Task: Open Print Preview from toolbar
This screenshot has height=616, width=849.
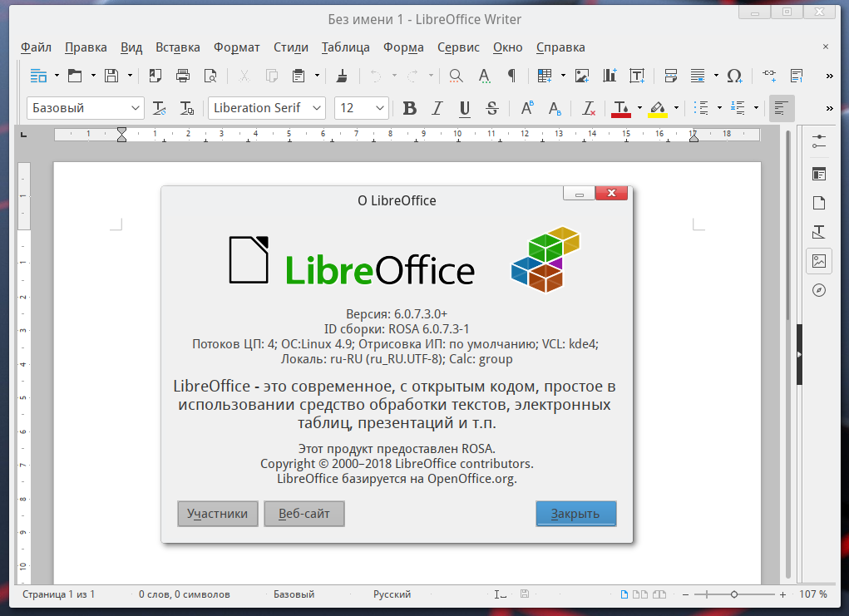Action: (210, 76)
